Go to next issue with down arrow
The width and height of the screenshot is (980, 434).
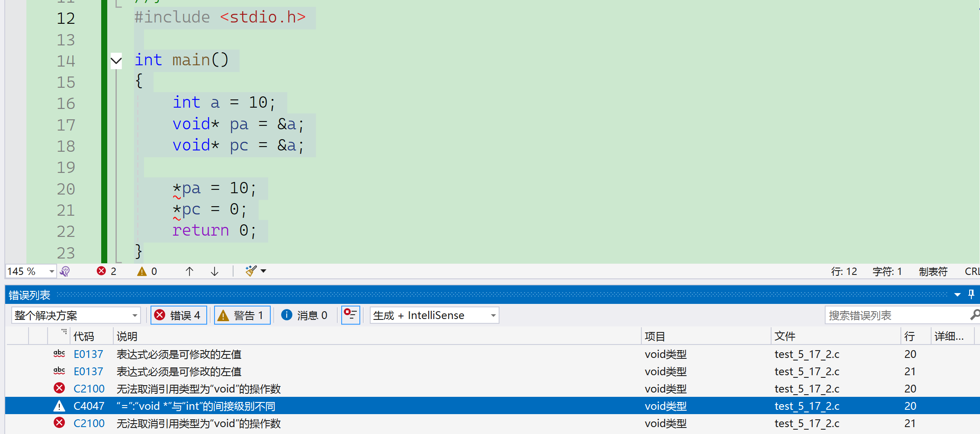coord(215,271)
